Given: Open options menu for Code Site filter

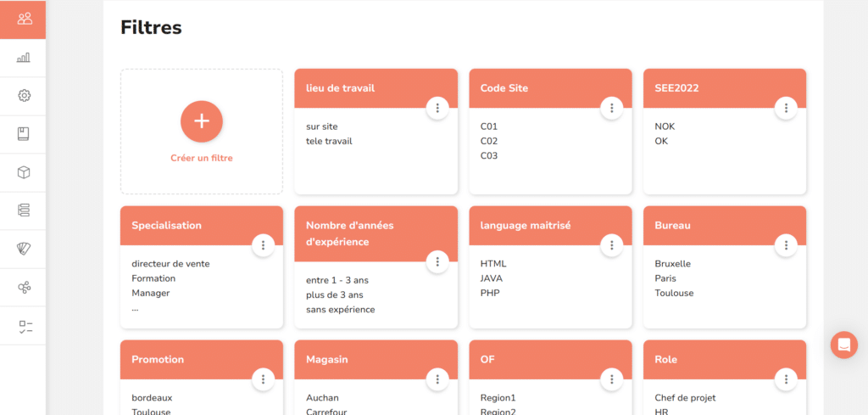Looking at the screenshot, I should point(612,108).
